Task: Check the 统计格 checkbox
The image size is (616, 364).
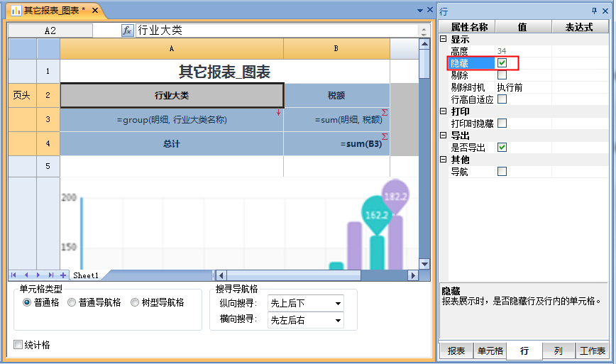Action: tap(18, 346)
